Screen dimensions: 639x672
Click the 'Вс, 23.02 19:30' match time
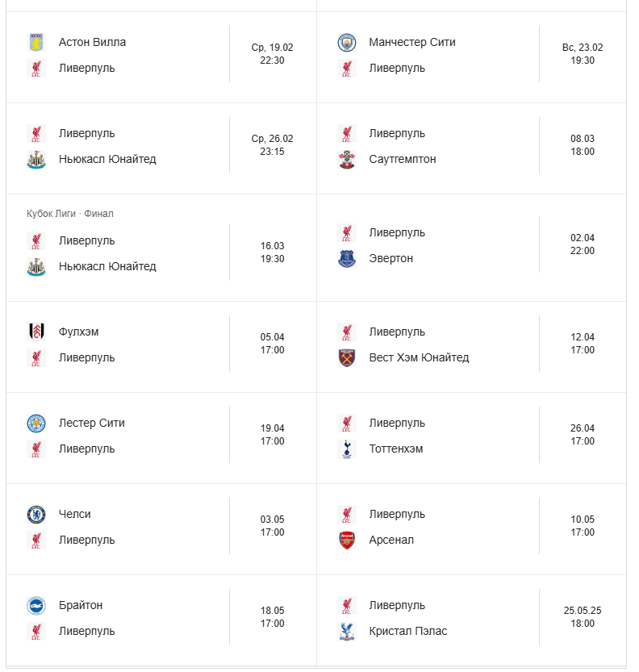click(x=583, y=54)
